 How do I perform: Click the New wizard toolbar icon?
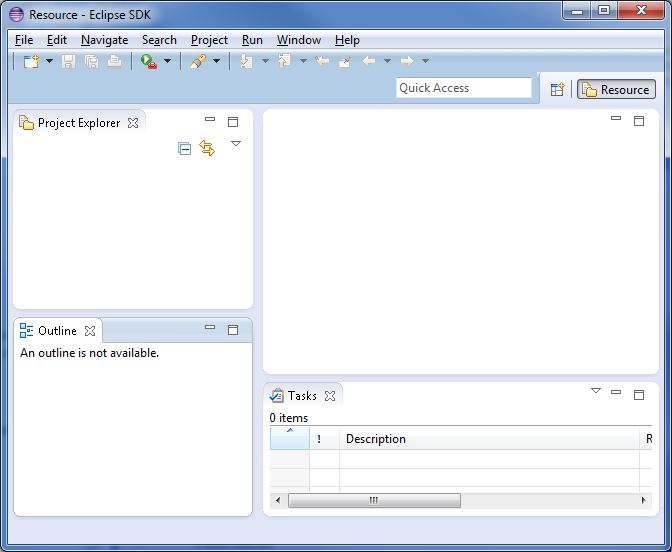(x=31, y=61)
